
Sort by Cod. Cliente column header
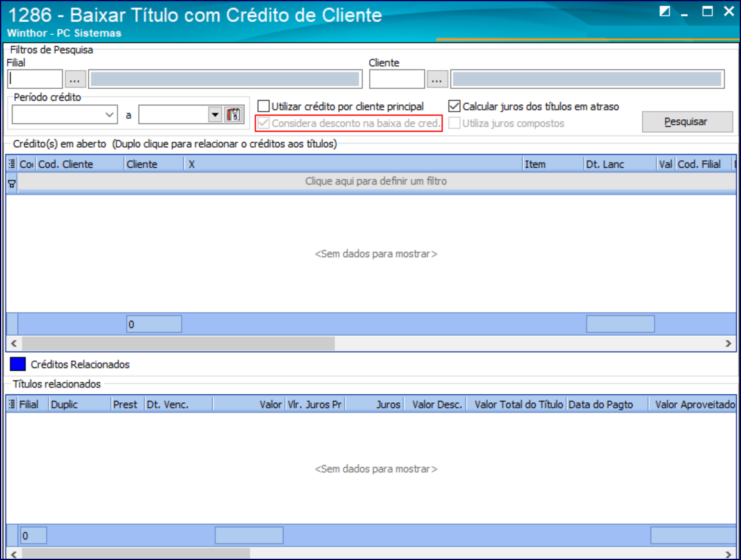tap(80, 165)
